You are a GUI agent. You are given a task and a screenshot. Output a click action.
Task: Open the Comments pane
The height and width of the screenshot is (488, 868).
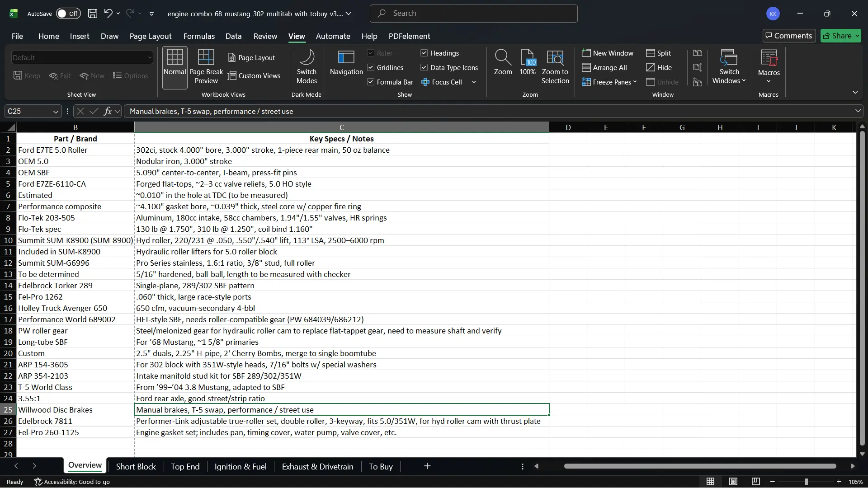[x=789, y=36]
